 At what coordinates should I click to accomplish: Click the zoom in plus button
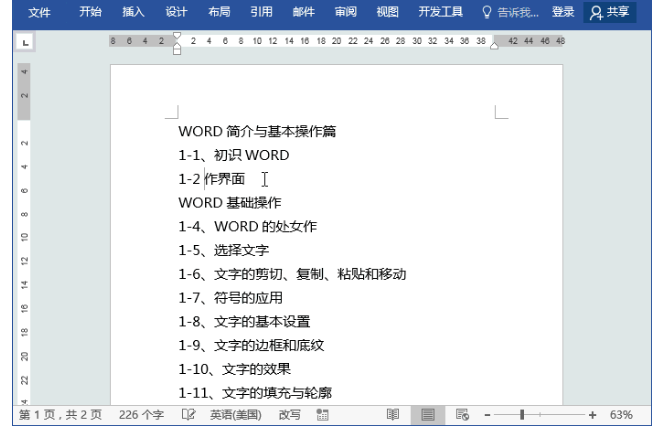pyautogui.click(x=593, y=415)
